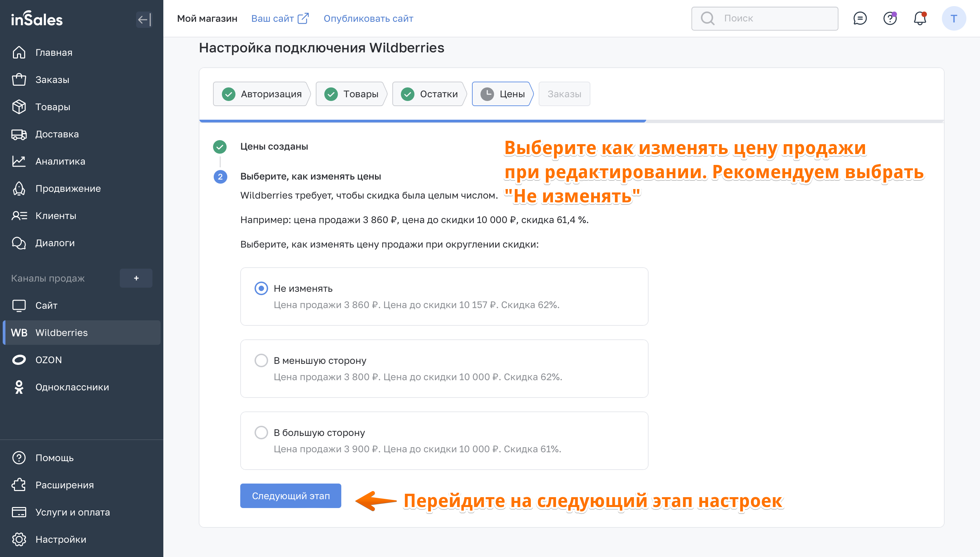
Task: Go to OZON sales channel
Action: (x=48, y=360)
